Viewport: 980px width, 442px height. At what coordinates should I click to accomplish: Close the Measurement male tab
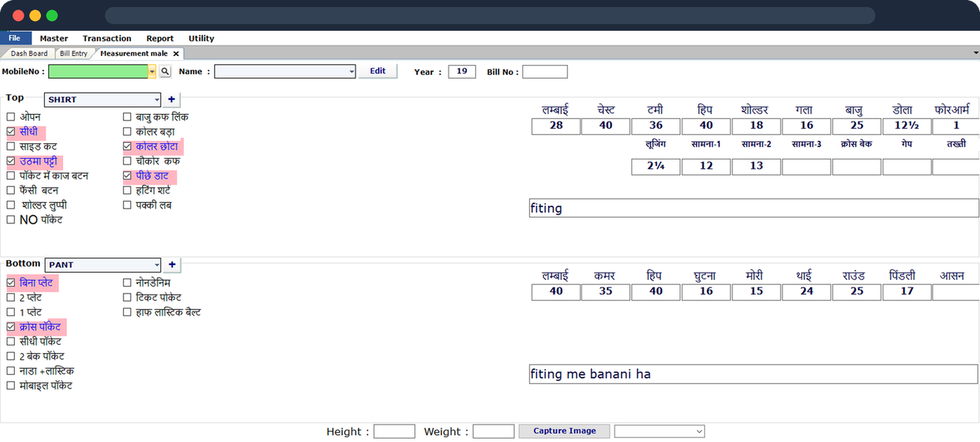click(x=176, y=54)
